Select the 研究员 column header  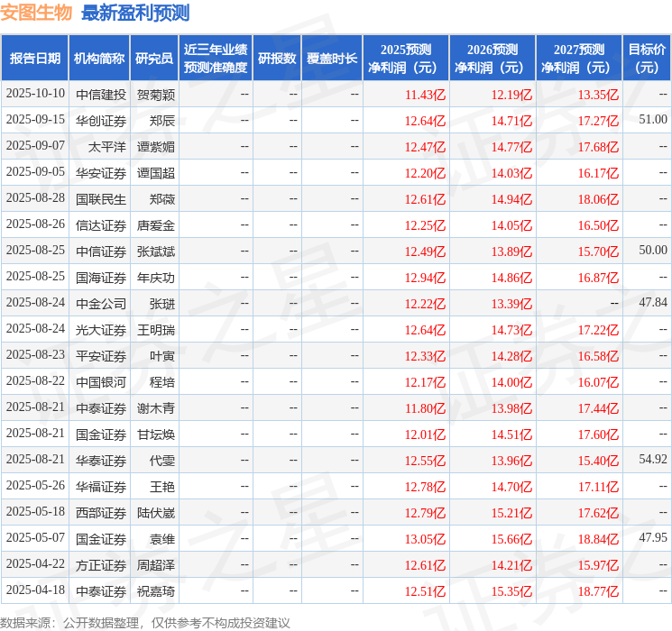coord(154,59)
